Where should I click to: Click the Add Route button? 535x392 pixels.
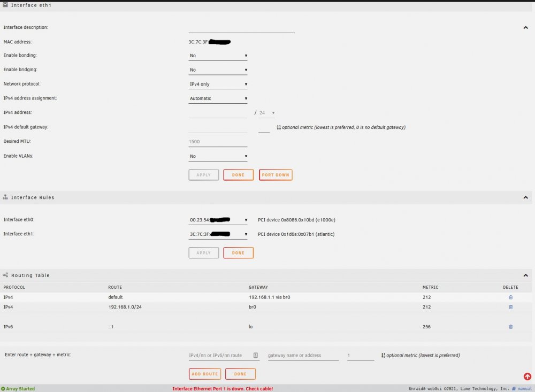[205, 374]
